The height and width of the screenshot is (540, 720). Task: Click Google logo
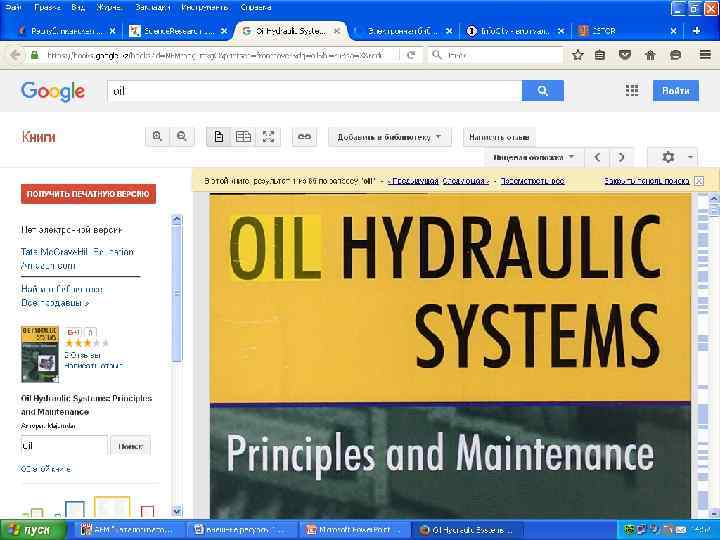(53, 91)
